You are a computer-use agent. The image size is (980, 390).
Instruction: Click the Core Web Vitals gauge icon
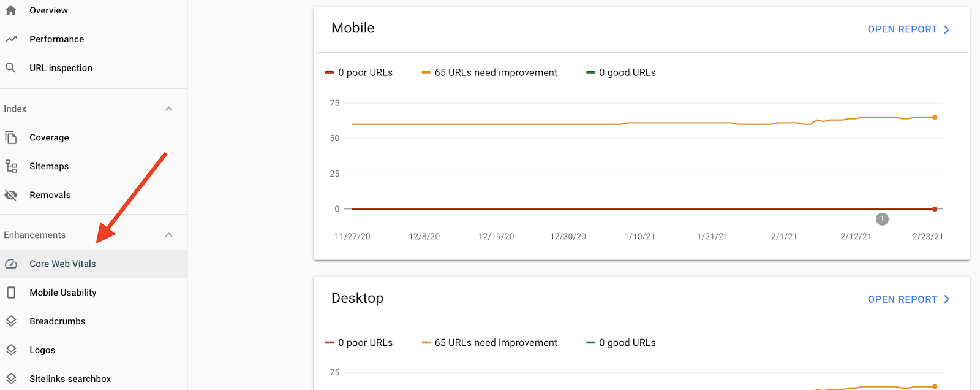tap(11, 264)
